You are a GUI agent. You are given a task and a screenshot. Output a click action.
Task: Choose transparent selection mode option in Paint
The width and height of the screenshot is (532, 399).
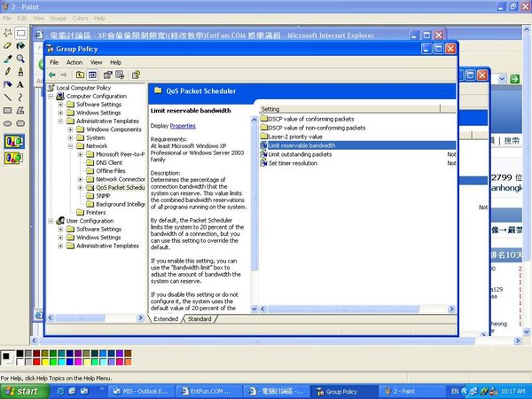[x=14, y=158]
